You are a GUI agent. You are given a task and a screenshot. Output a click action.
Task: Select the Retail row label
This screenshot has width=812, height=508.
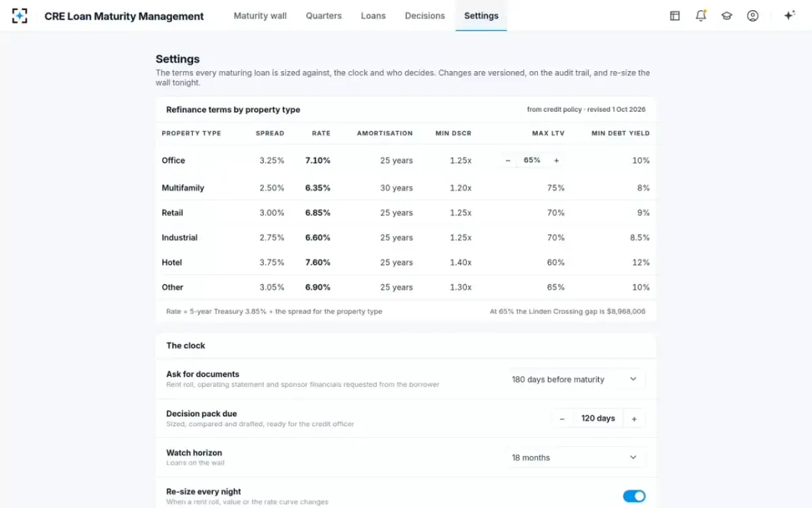pos(172,213)
